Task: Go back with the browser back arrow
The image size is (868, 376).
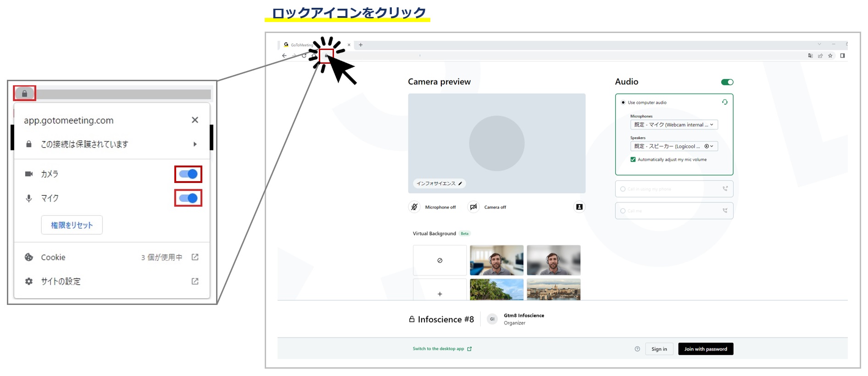Action: pyautogui.click(x=284, y=55)
